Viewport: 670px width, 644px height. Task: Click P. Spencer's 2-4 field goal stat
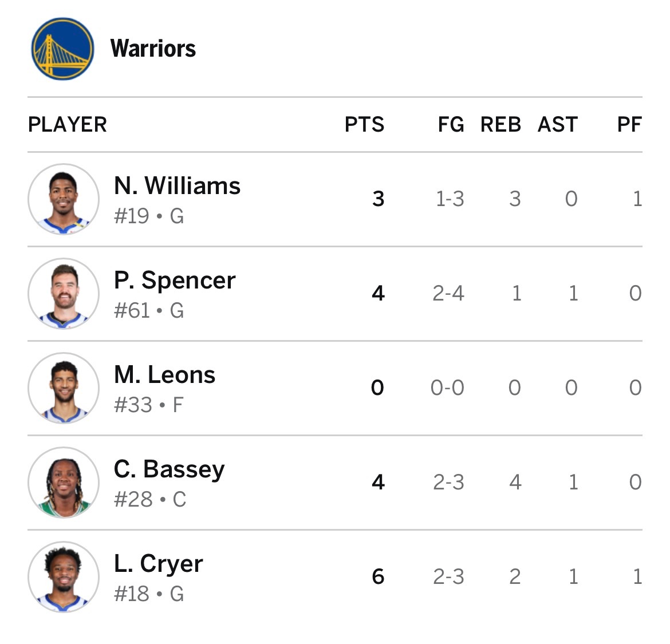tap(448, 294)
